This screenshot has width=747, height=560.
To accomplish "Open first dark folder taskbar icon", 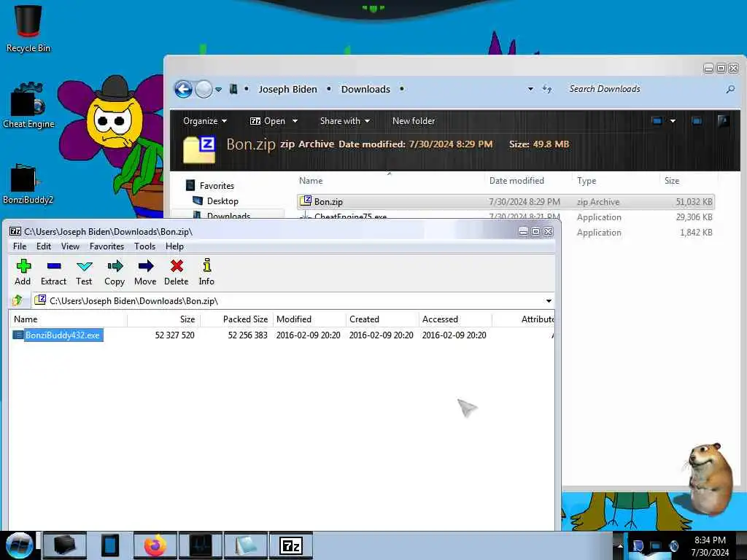I will pyautogui.click(x=65, y=545).
